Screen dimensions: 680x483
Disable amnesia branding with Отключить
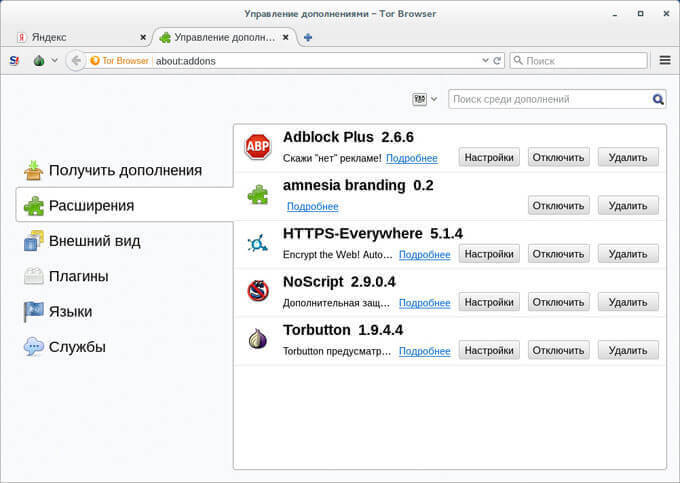(559, 206)
